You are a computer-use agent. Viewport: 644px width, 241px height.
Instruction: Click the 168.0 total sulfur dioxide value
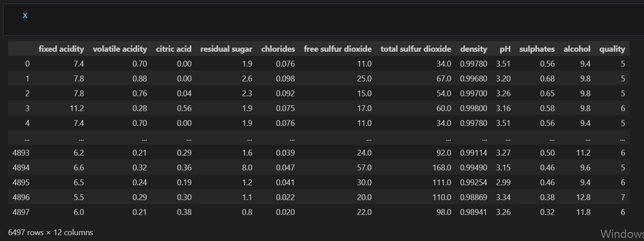pos(442,168)
